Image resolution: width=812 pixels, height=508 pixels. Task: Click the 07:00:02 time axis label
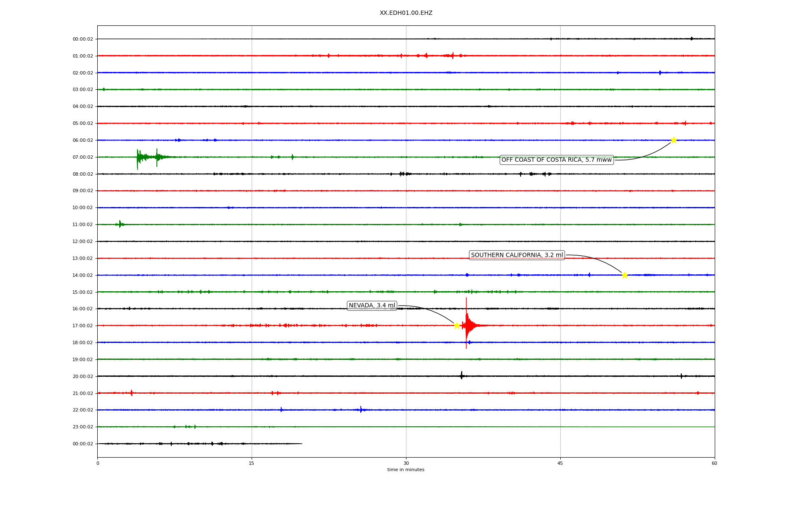point(83,157)
